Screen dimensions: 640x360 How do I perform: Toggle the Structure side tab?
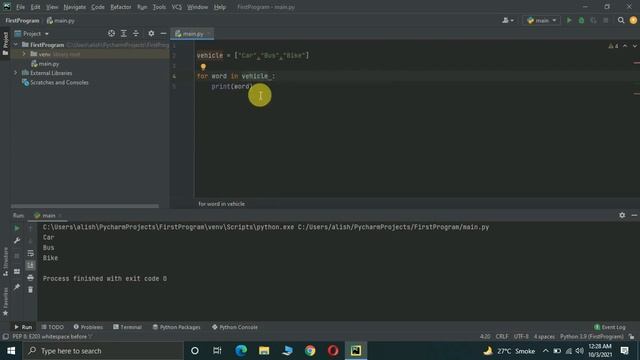point(5,262)
